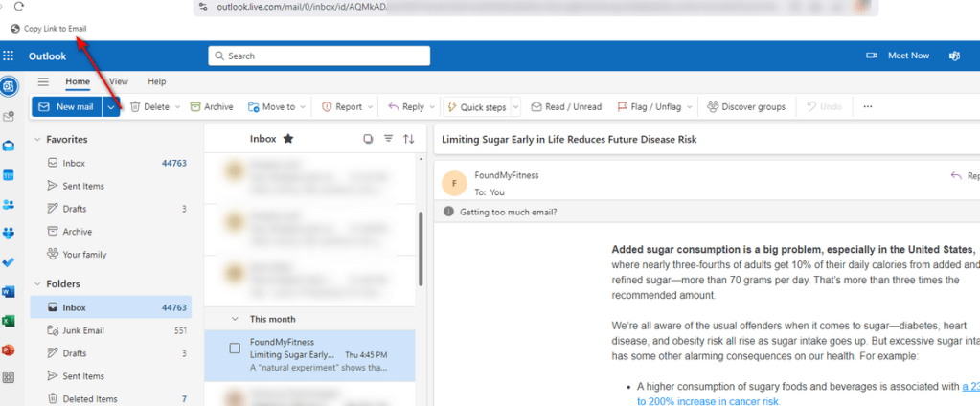Click the inbox filter icon
This screenshot has height=406, width=980.
pyautogui.click(x=388, y=139)
